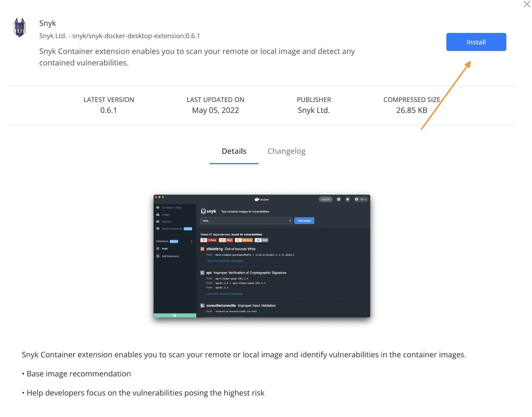Expand the redis image dropdown
Image resolution: width=532 pixels, height=417 pixels.
point(290,221)
